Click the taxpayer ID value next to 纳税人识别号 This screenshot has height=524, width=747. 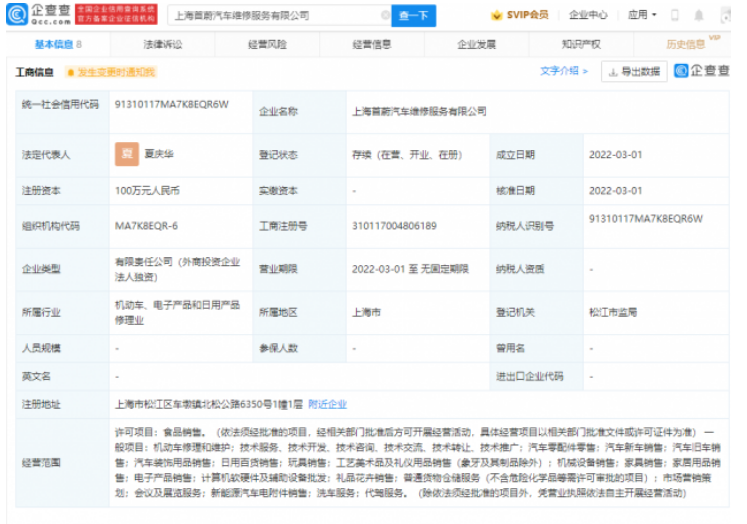coord(646,219)
